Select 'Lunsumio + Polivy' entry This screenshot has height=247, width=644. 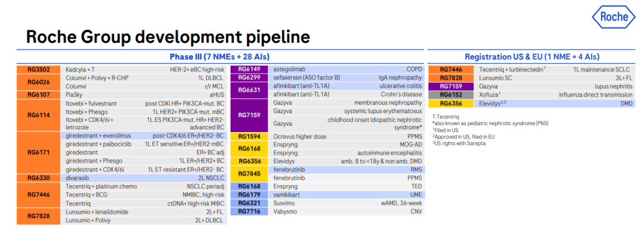pos(88,220)
